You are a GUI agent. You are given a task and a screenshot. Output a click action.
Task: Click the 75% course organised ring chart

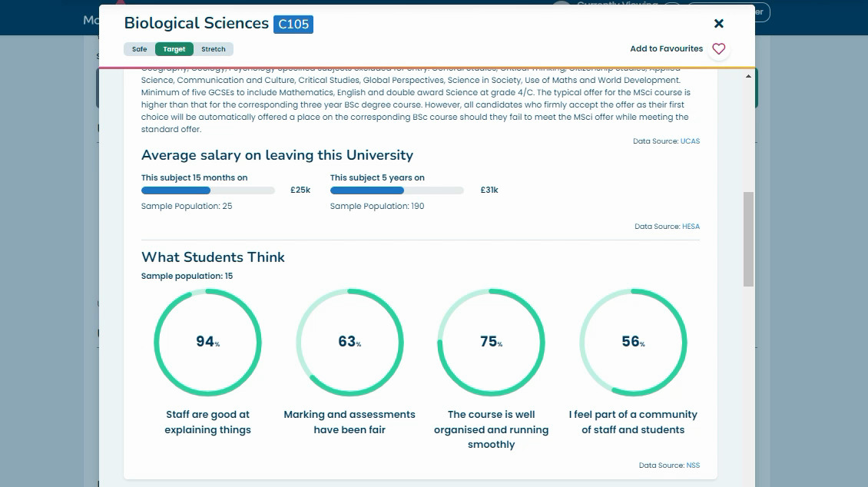coord(491,342)
